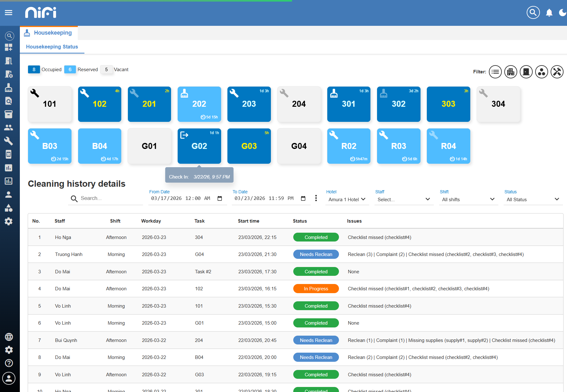Expand the All Status dropdown
Viewport: 567px width, 392px height.
pos(533,199)
